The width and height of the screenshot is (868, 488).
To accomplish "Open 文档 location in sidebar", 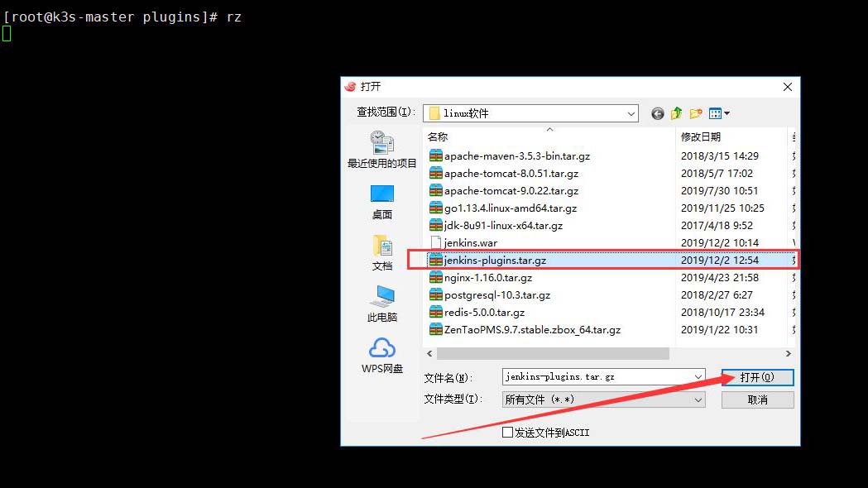I will [382, 253].
